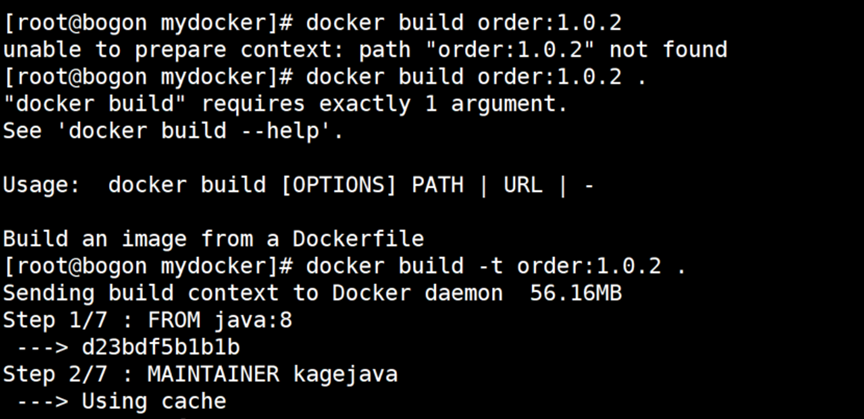Click '[OPTIONS]' in the usage text
The height and width of the screenshot is (419, 864).
click(x=339, y=185)
